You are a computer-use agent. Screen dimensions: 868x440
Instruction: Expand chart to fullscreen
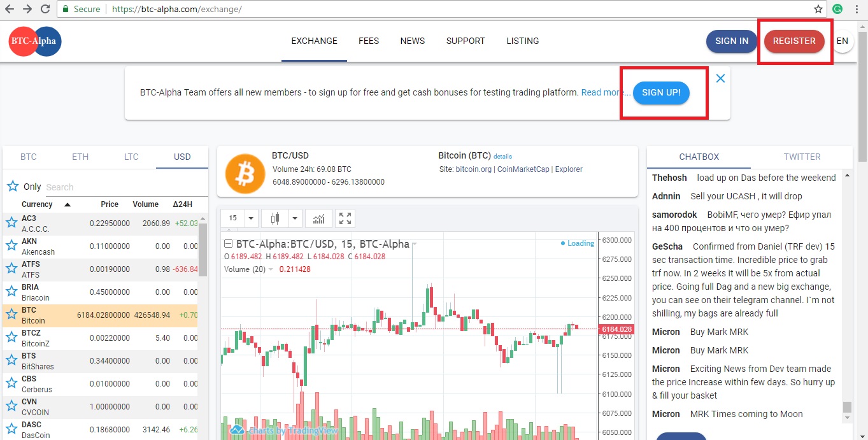[345, 218]
